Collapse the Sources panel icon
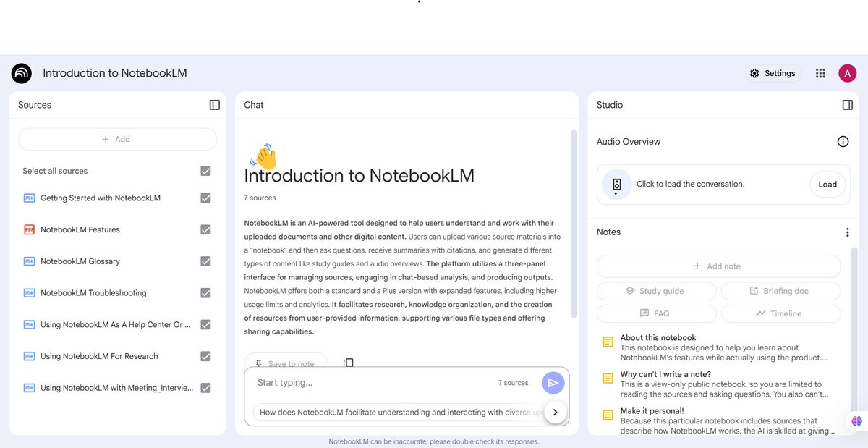 point(215,105)
